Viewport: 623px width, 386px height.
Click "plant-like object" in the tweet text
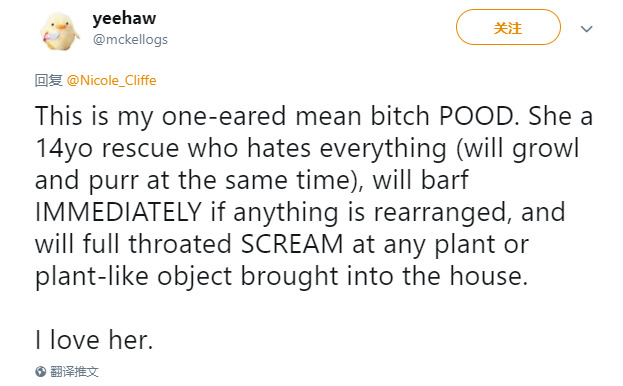point(134,276)
